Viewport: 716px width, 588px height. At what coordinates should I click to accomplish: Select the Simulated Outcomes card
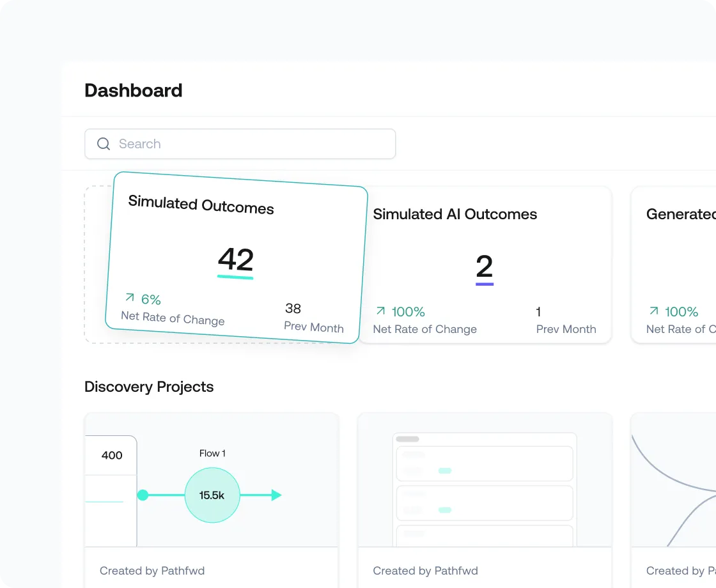[237, 258]
